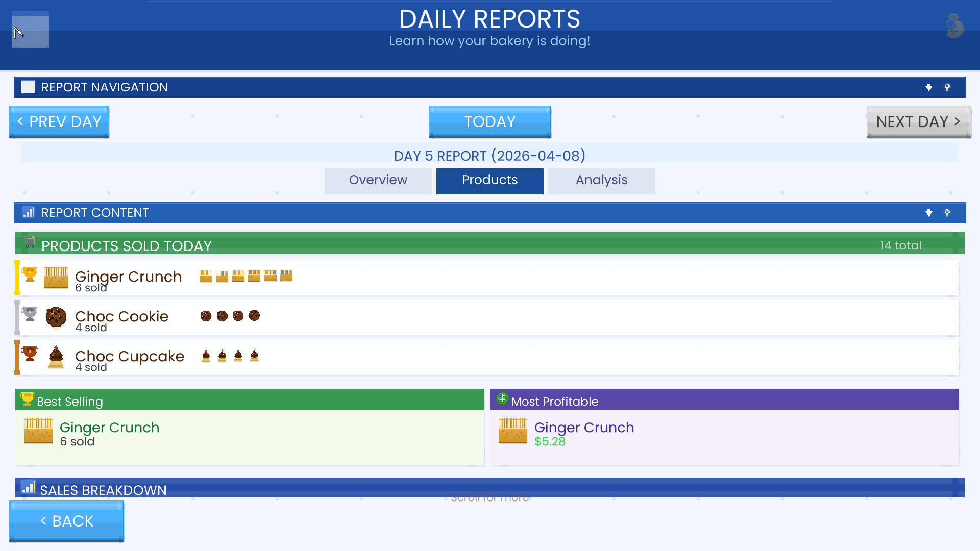Image resolution: width=980 pixels, height=551 pixels.
Task: Toggle the lightbulb hint in Report Navigation
Action: (x=947, y=87)
